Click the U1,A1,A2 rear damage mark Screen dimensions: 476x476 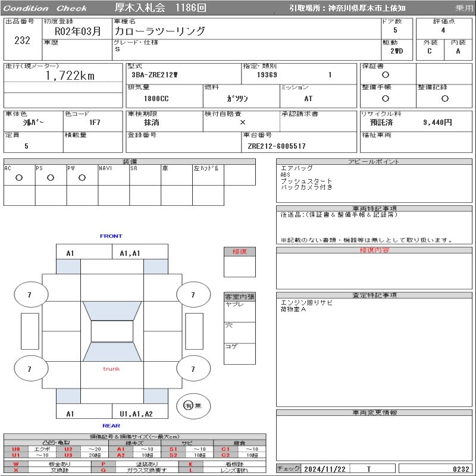coord(136,414)
